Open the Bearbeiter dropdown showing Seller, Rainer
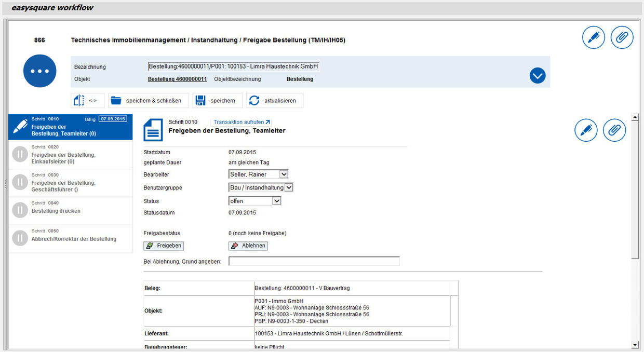The height and width of the screenshot is (352, 644). [258, 174]
